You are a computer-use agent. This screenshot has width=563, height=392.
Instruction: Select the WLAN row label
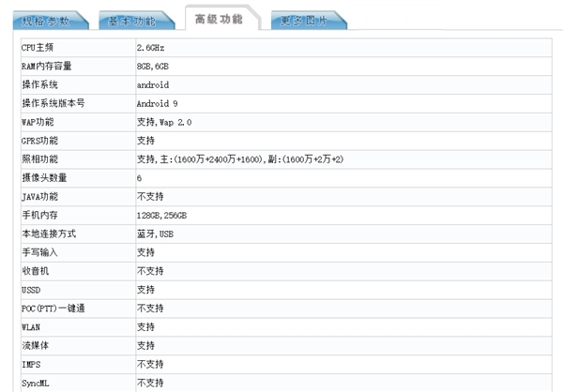tap(31, 326)
